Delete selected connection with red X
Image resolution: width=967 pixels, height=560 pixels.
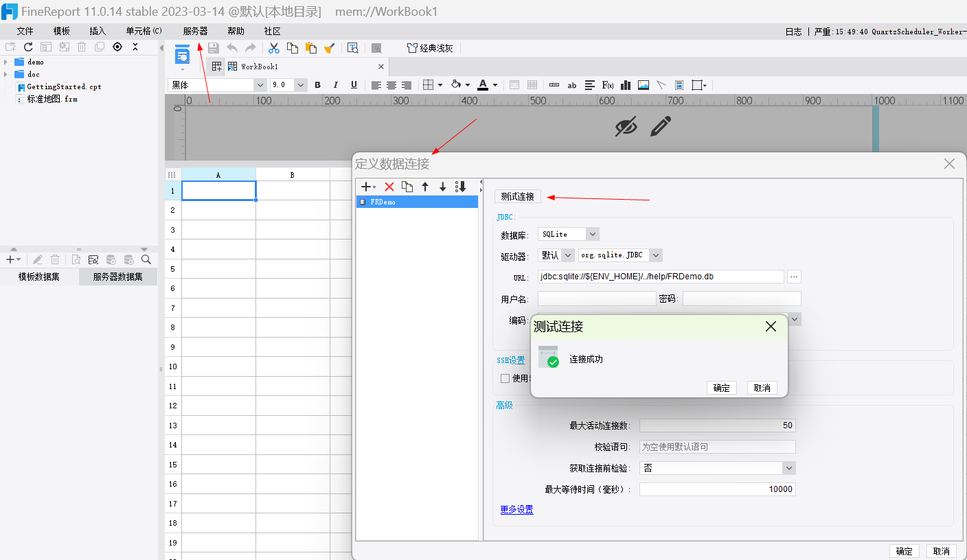[x=389, y=187]
